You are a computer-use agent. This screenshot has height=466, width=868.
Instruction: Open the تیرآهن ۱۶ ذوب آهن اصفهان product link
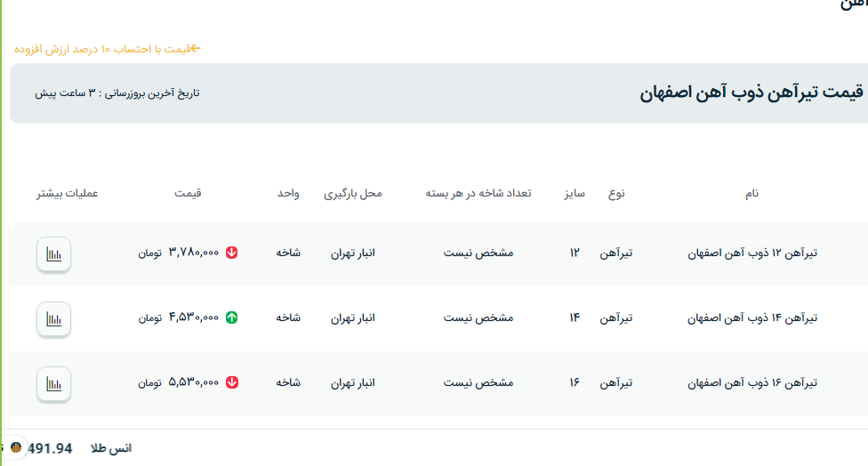(x=752, y=382)
